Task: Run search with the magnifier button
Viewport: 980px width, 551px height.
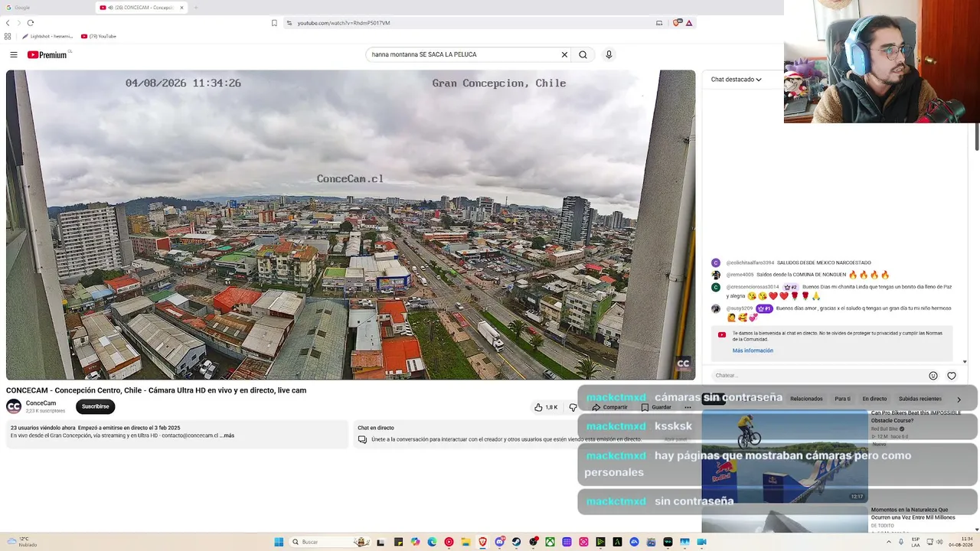Action: pos(583,54)
